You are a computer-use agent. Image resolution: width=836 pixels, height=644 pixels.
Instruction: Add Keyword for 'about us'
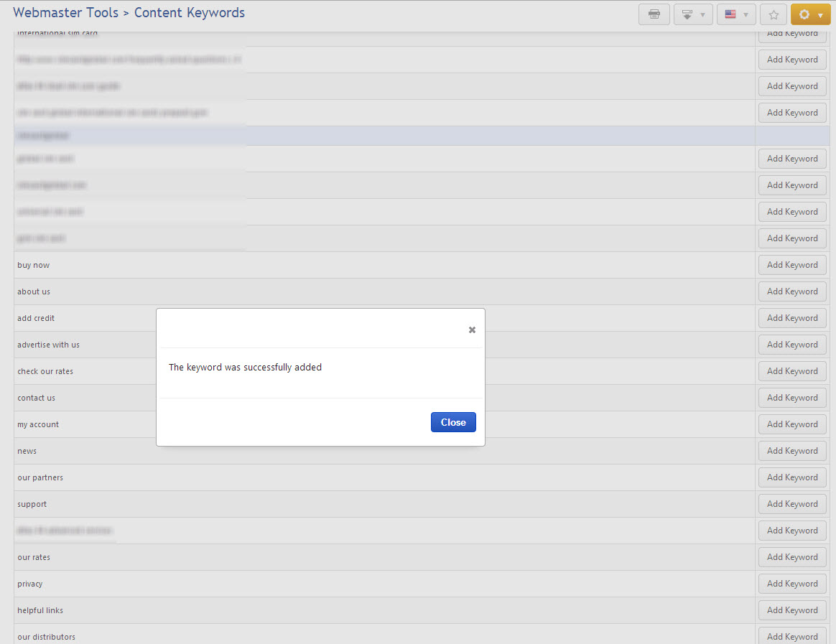point(792,291)
